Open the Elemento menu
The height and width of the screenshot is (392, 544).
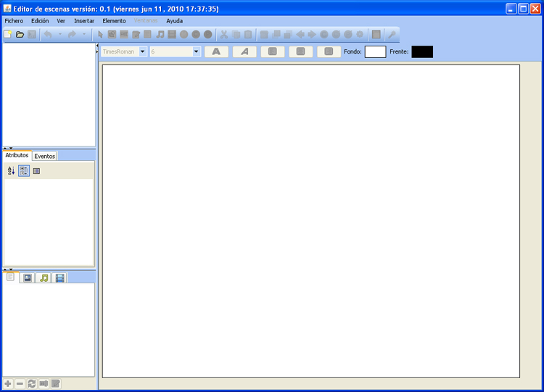(114, 21)
